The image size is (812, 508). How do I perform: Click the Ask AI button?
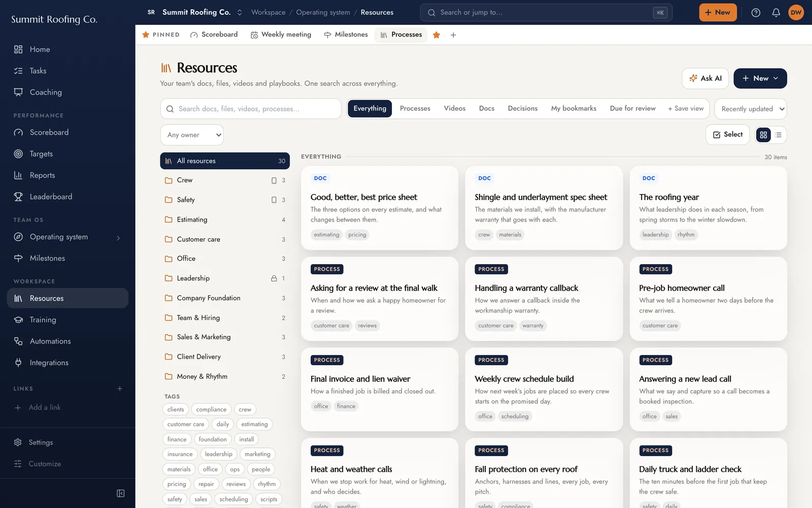point(705,78)
